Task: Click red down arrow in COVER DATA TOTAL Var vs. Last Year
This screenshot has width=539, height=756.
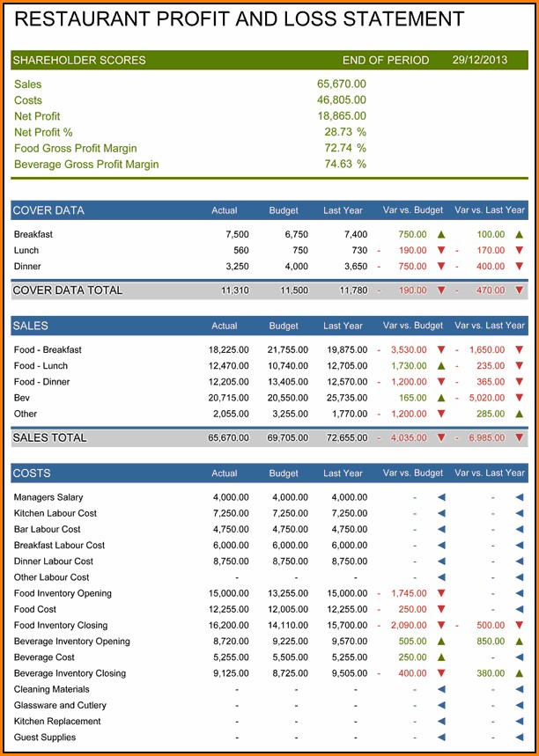Action: point(519,290)
